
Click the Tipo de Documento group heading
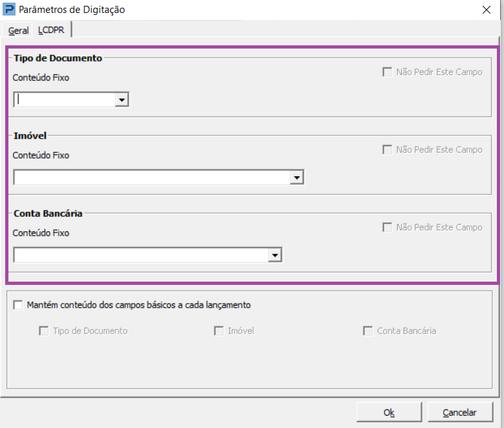[58, 58]
